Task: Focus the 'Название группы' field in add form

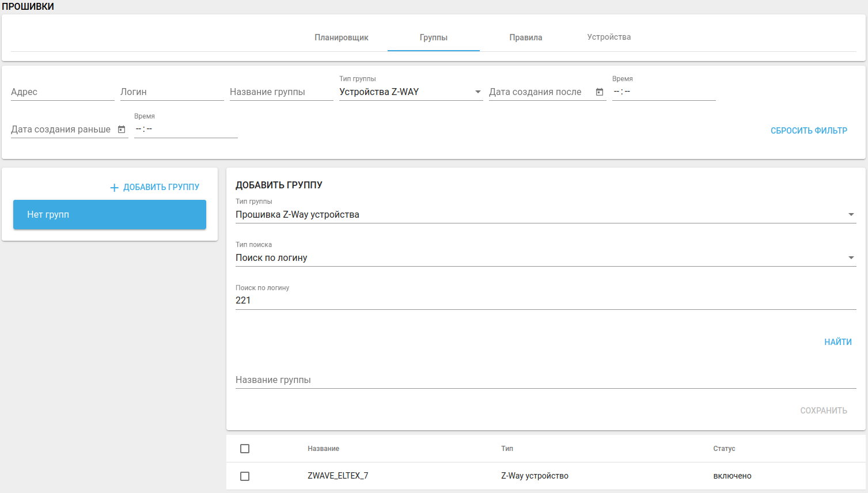Action: 545,380
